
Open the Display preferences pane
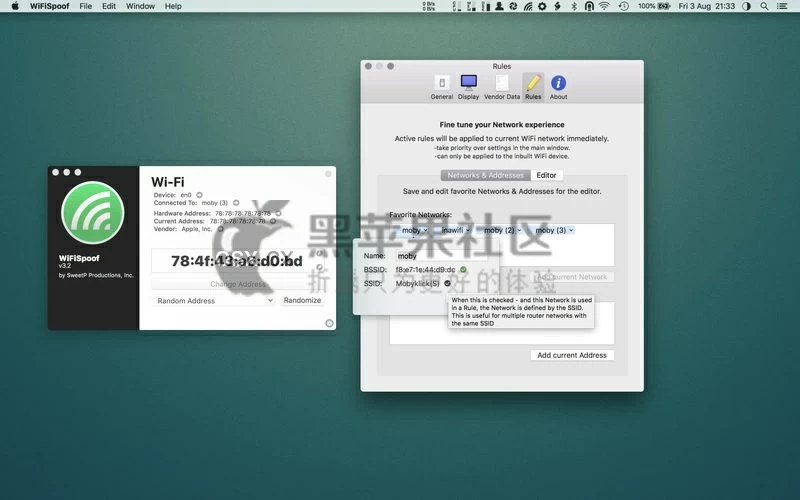pyautogui.click(x=468, y=87)
